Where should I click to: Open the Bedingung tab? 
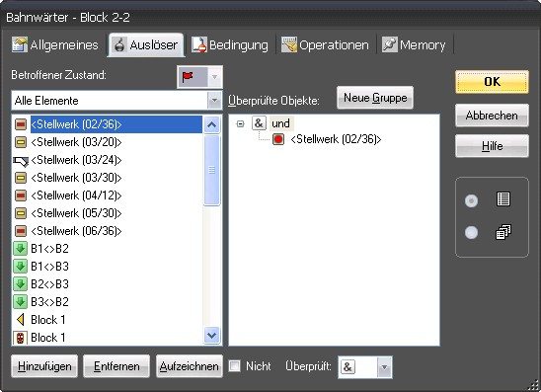pos(230,44)
